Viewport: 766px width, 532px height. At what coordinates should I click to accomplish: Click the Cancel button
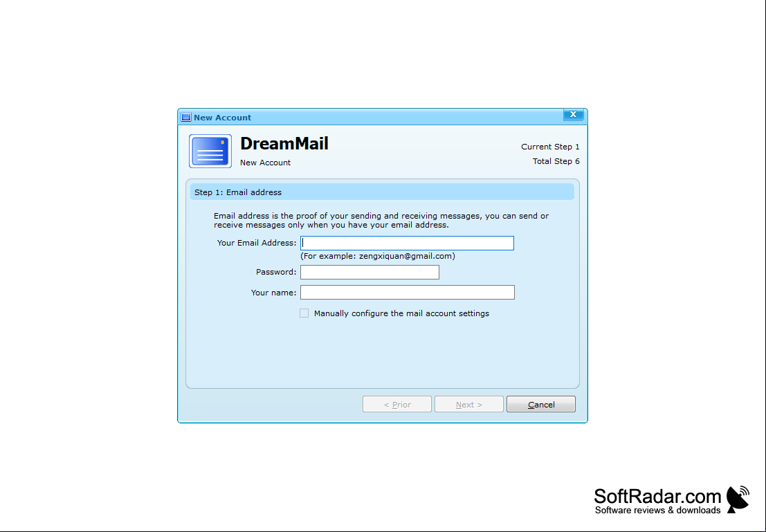tap(541, 404)
